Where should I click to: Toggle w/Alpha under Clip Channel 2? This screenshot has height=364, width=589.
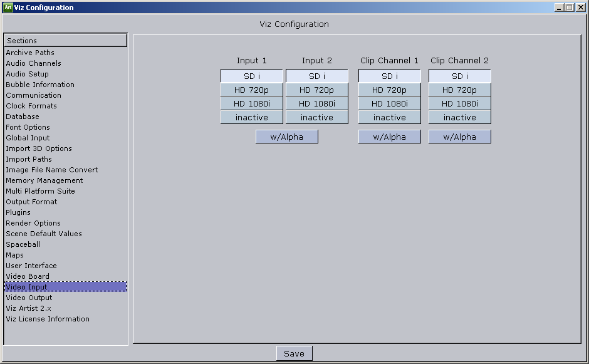[459, 137]
